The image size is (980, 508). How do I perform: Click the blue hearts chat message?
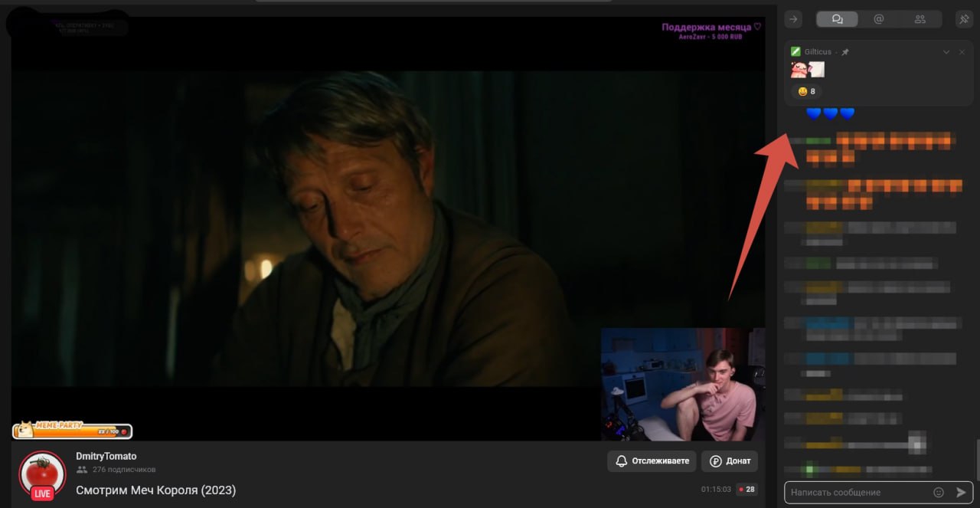click(x=831, y=114)
